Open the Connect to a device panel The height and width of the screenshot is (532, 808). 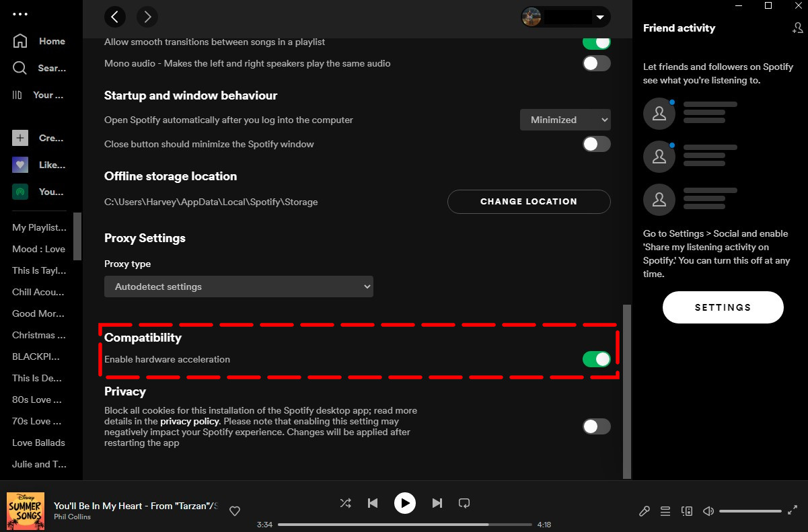tap(687, 511)
